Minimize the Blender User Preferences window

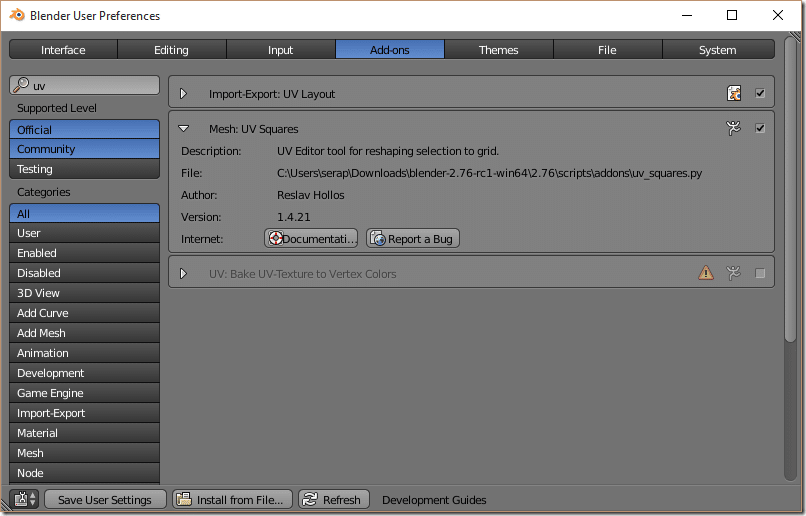687,15
